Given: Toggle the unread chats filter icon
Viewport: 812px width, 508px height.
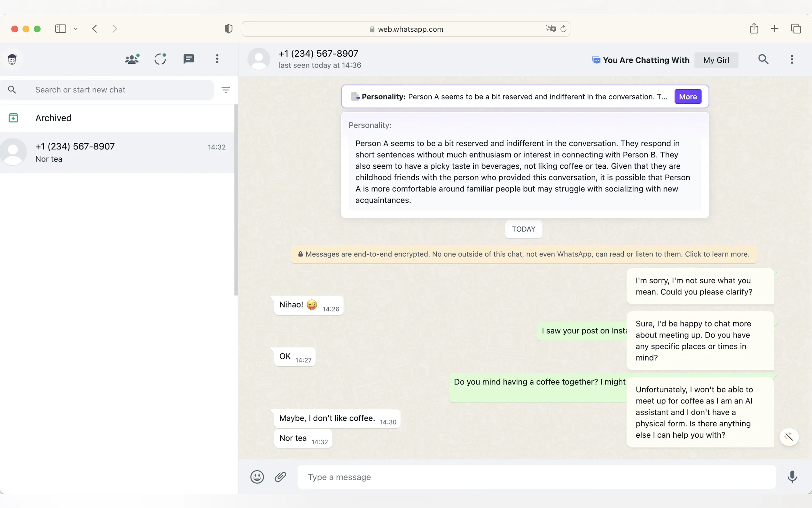Looking at the screenshot, I should (226, 90).
